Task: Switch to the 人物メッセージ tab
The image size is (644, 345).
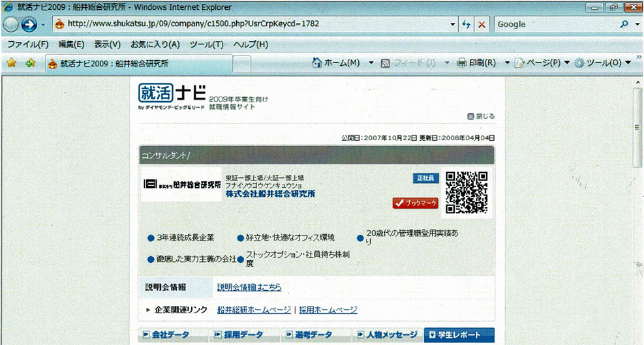Action: click(x=388, y=335)
